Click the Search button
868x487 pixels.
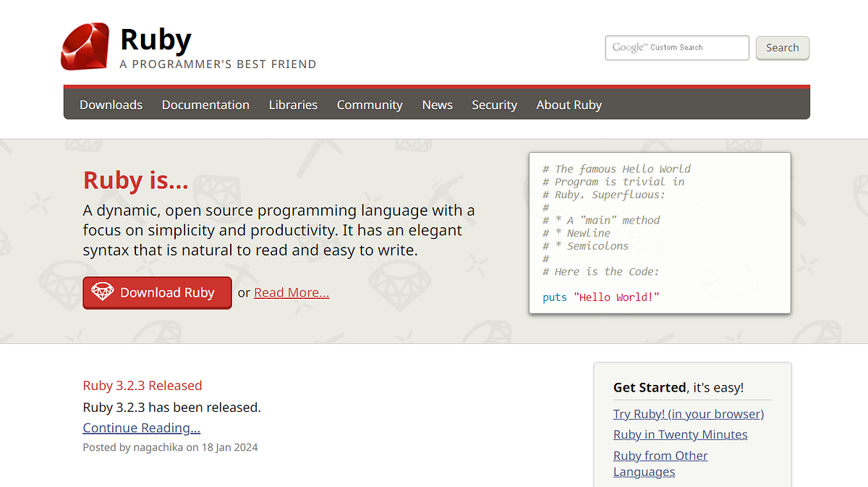pyautogui.click(x=782, y=47)
